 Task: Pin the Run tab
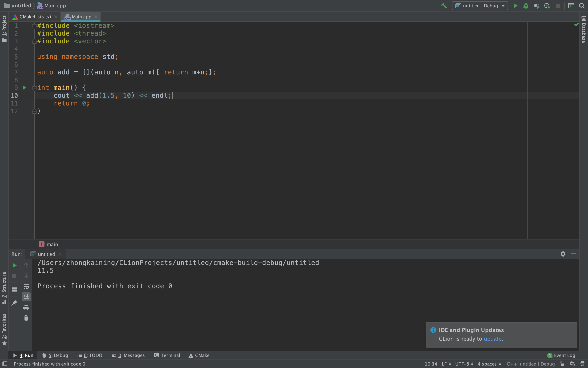pos(14,303)
